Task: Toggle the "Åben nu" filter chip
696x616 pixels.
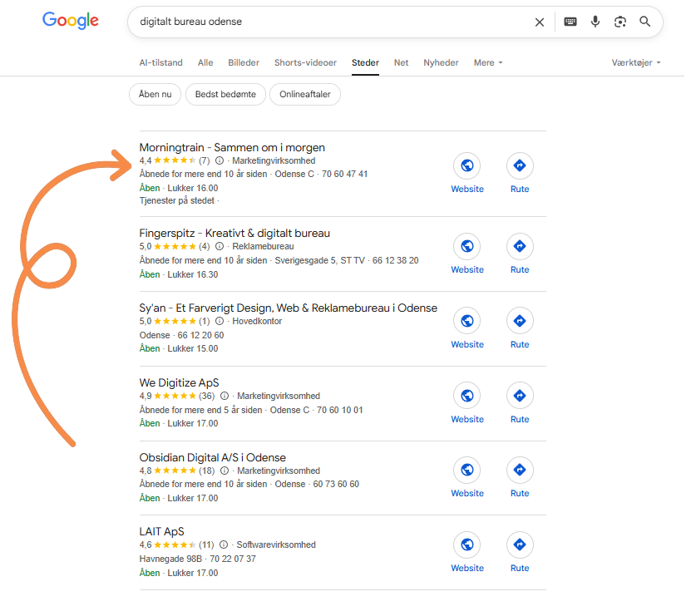Action: [x=155, y=95]
